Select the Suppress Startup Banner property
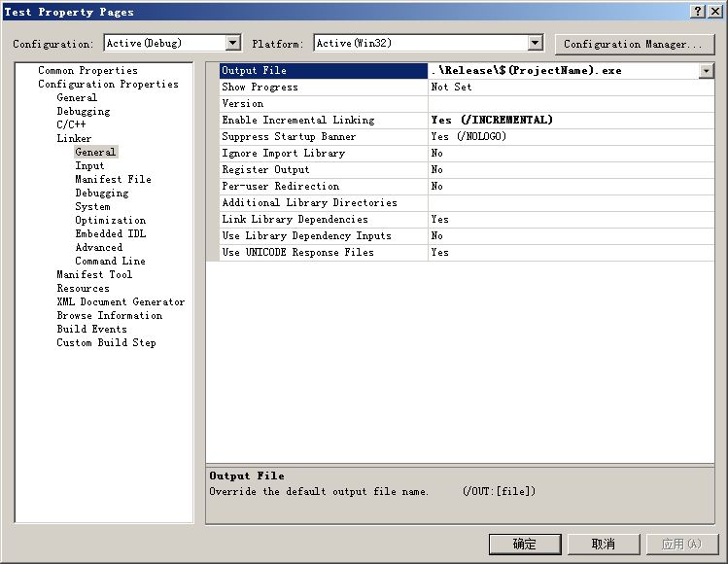728x564 pixels. [289, 136]
